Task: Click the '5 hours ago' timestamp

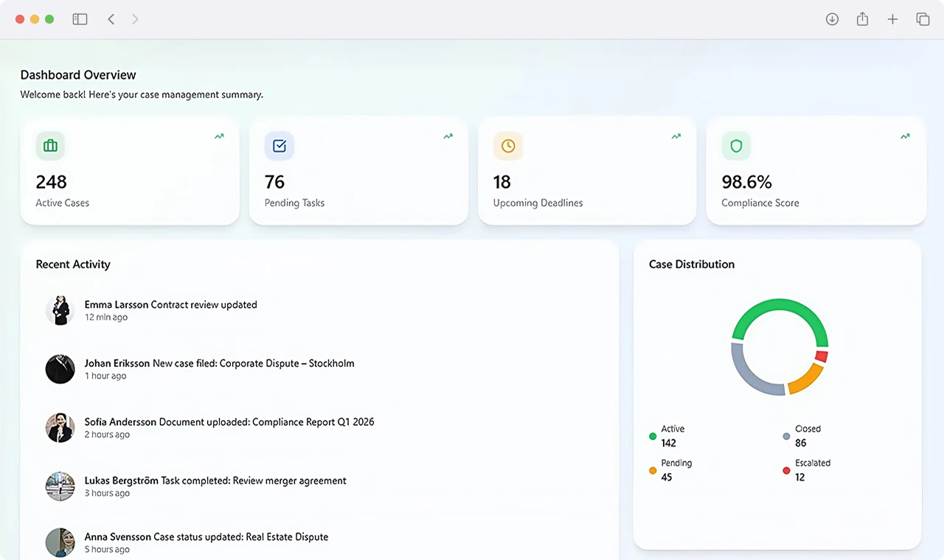Action: click(107, 550)
